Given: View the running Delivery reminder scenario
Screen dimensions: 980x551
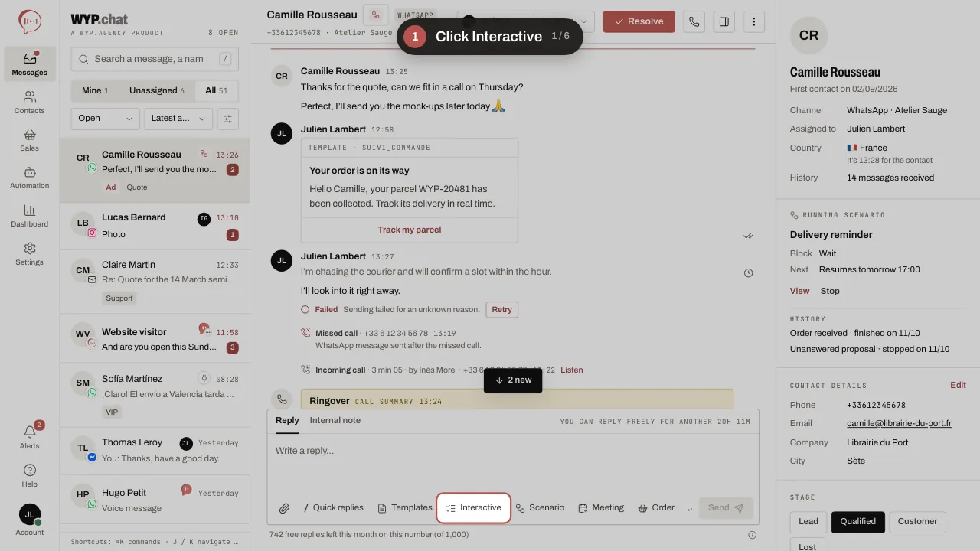Looking at the screenshot, I should tap(799, 291).
